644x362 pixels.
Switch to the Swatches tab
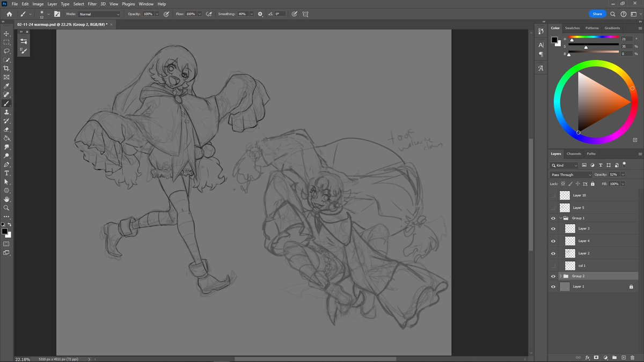coord(572,28)
